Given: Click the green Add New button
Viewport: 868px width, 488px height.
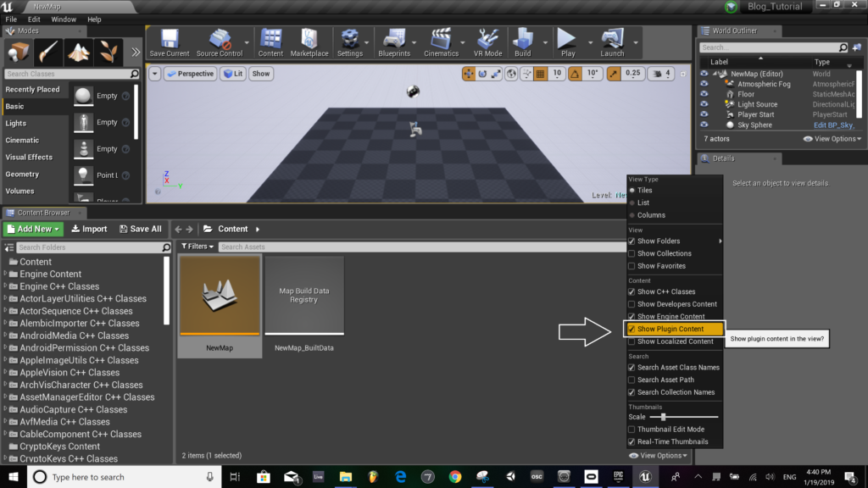Looking at the screenshot, I should click(34, 229).
